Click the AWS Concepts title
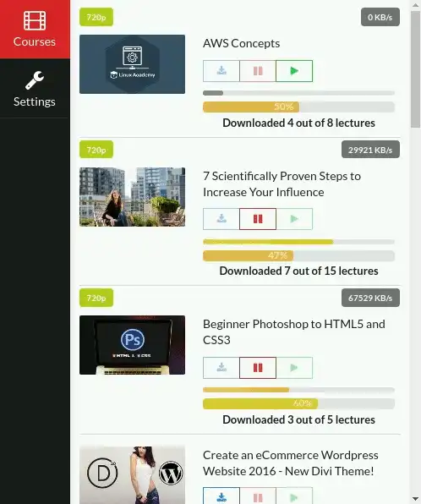Image resolution: width=421 pixels, height=504 pixels. pyautogui.click(x=241, y=43)
